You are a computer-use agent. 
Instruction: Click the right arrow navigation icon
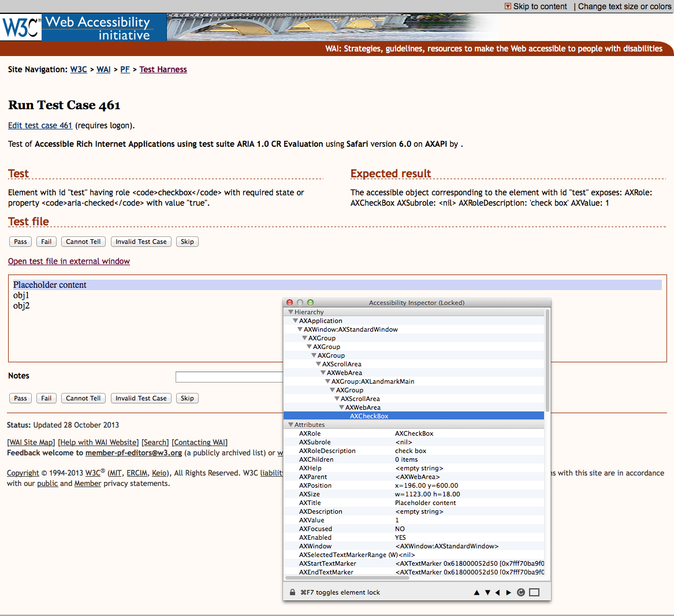pos(509,592)
